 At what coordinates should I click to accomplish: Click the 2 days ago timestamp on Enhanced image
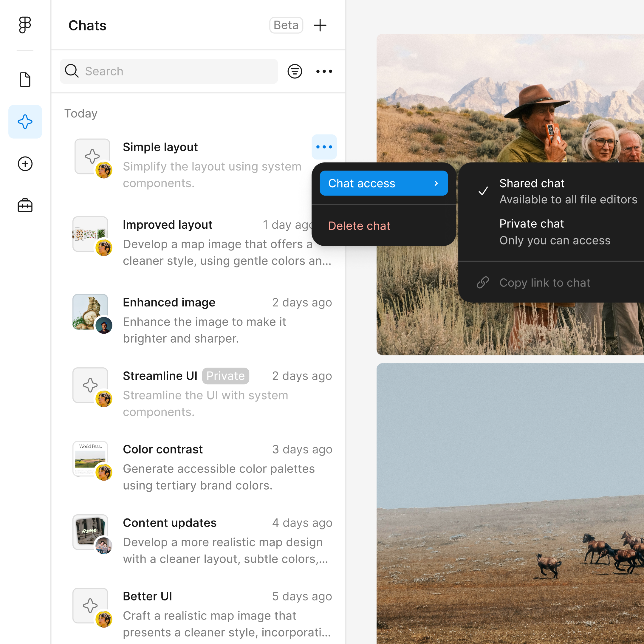302,302
